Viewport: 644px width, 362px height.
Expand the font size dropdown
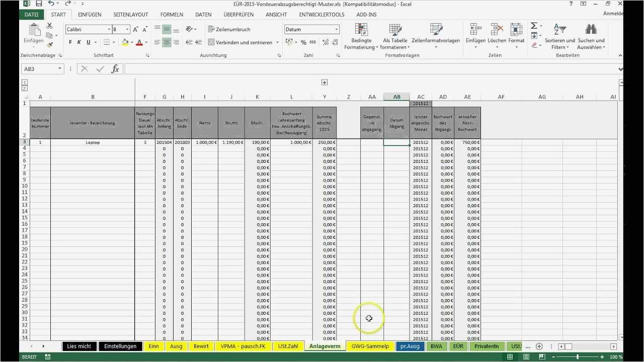point(126,29)
